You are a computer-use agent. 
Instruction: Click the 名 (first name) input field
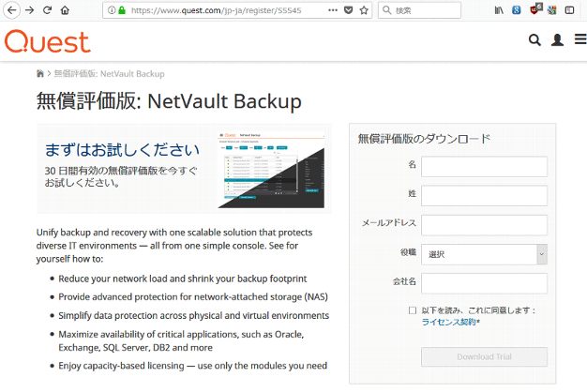tap(484, 166)
